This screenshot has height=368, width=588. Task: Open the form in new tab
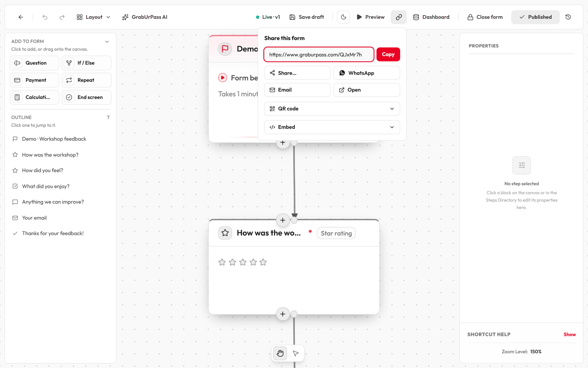tap(367, 90)
